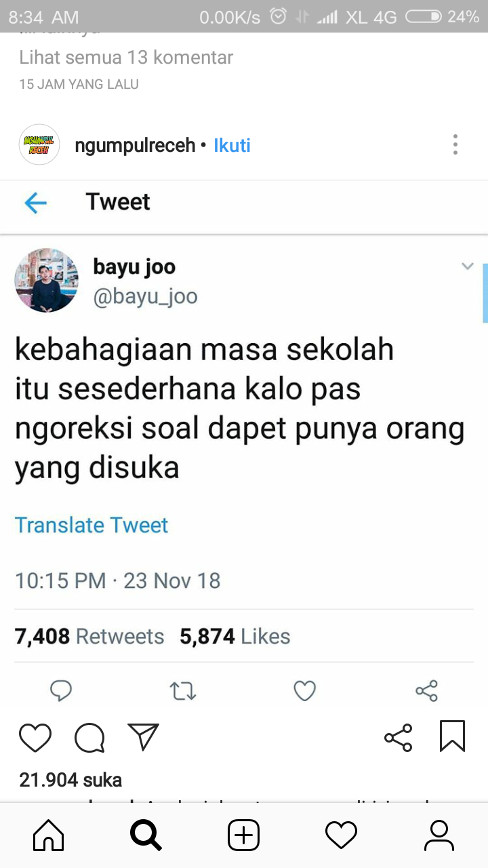Image resolution: width=488 pixels, height=868 pixels.
Task: Open the ngumpulreceh username
Action: [x=135, y=145]
